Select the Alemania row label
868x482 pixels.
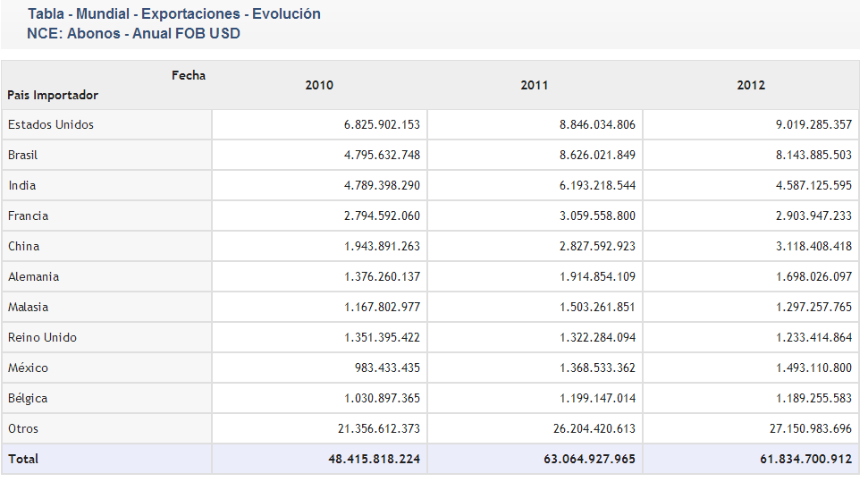click(34, 276)
